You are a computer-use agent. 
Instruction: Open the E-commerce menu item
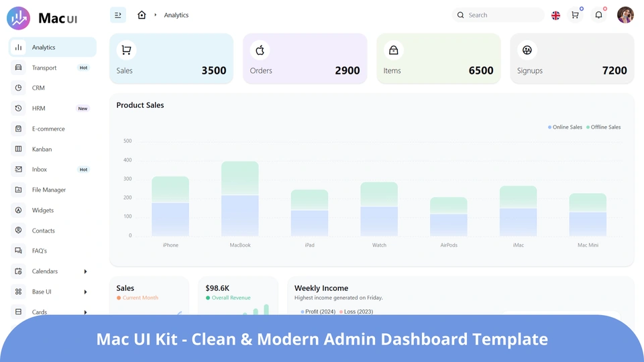[x=52, y=129]
